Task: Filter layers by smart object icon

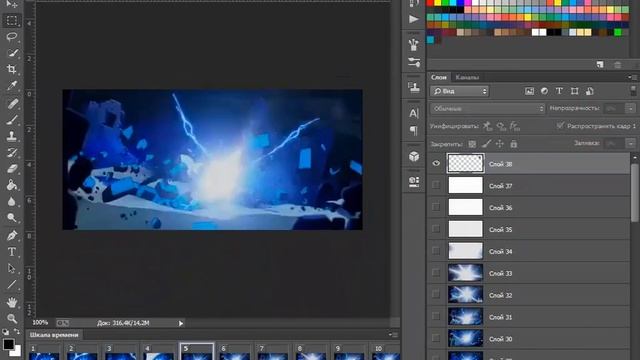Action: pyautogui.click(x=589, y=91)
